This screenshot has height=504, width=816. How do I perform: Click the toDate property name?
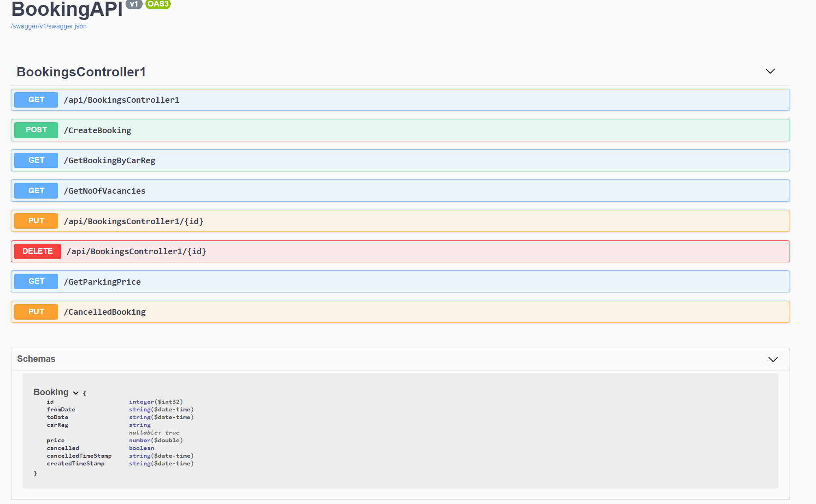click(x=57, y=417)
